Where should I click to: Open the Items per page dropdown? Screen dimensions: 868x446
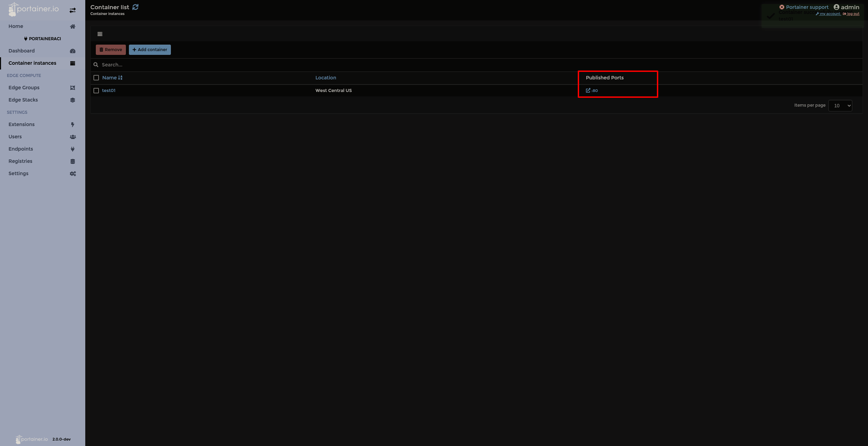click(840, 105)
